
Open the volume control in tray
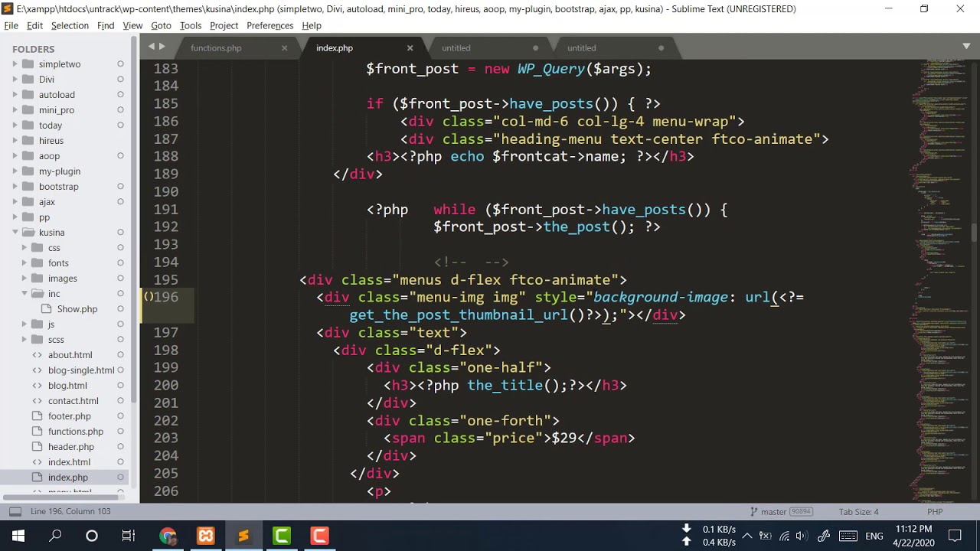click(801, 536)
